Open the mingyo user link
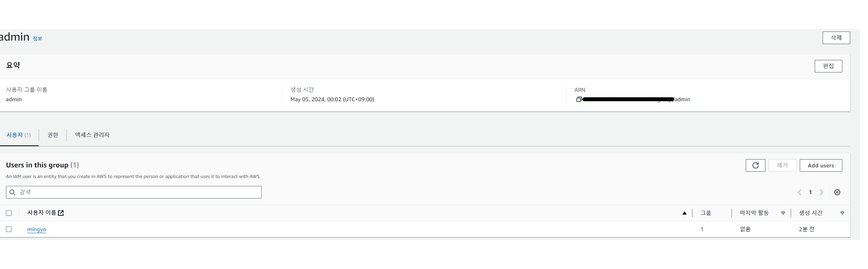 click(x=37, y=229)
